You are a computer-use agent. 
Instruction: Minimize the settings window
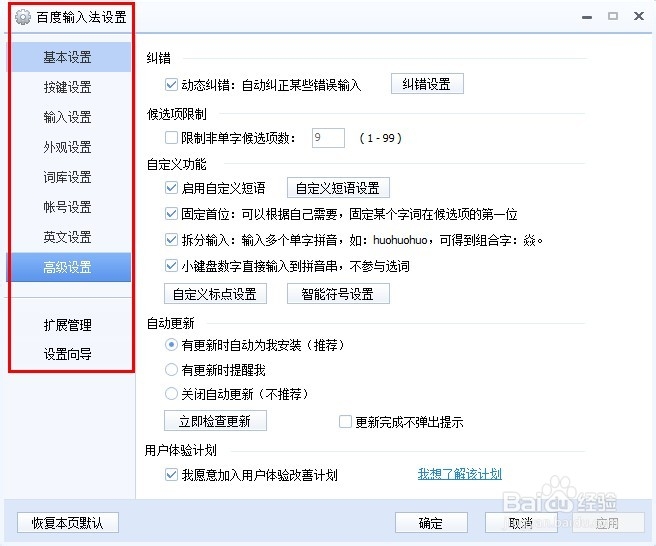[x=587, y=17]
